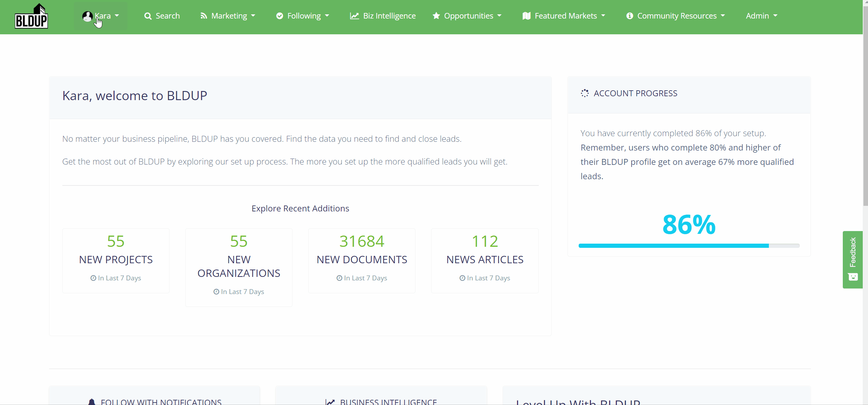Click the 'ACCOUNT PROGRESS' title text
The height and width of the screenshot is (405, 868).
point(635,93)
